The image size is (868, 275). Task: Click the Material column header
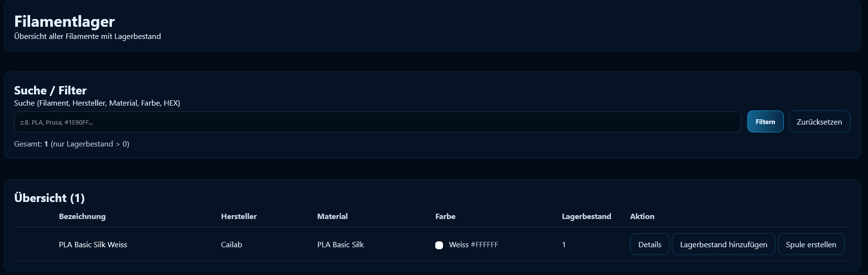point(332,217)
